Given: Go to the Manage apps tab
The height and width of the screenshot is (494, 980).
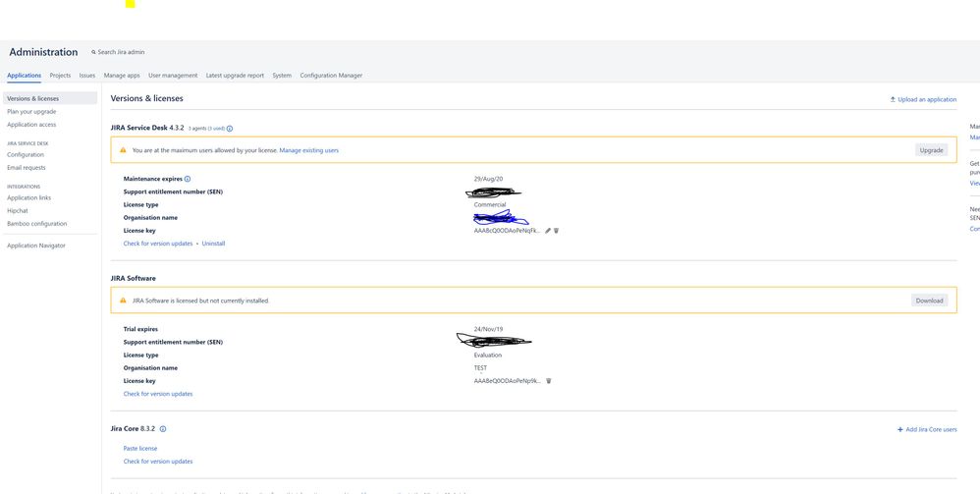Looking at the screenshot, I should [x=122, y=76].
